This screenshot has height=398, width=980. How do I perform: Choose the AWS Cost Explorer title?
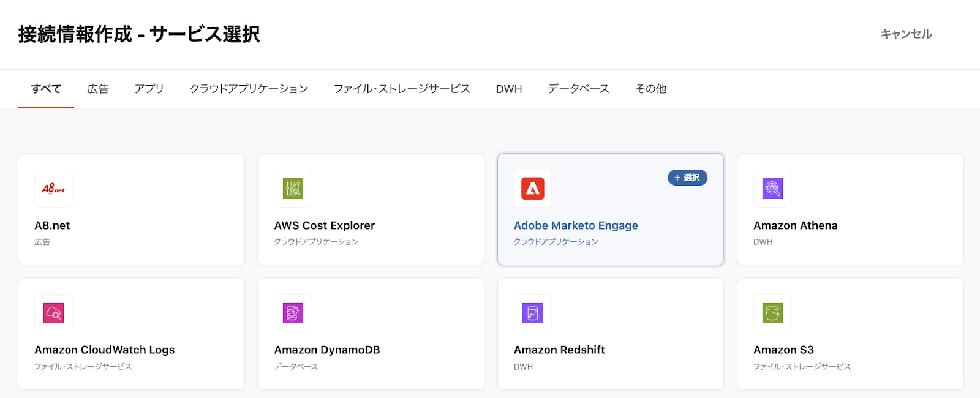pyautogui.click(x=325, y=225)
